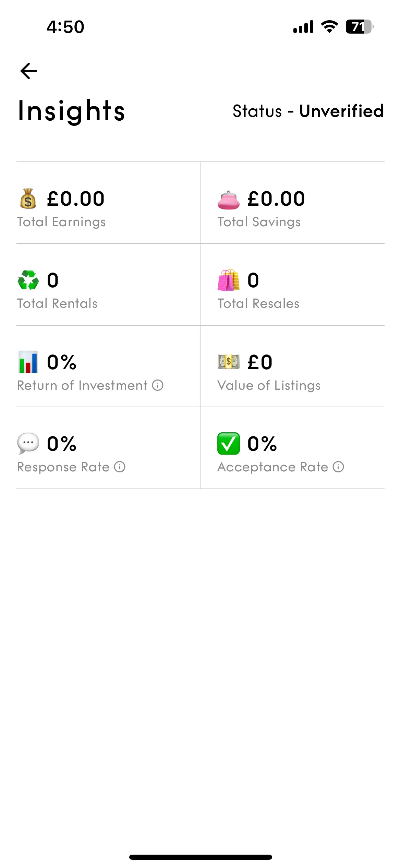Tap the shopping bags resales icon

click(x=229, y=280)
